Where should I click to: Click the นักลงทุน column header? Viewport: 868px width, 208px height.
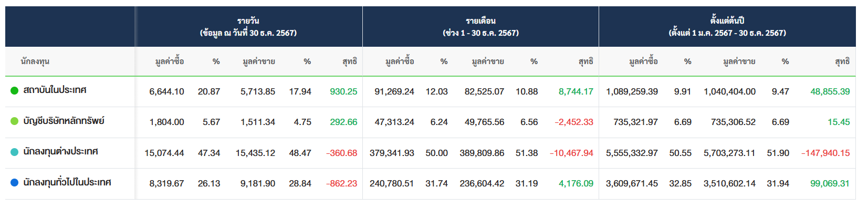[x=35, y=61]
